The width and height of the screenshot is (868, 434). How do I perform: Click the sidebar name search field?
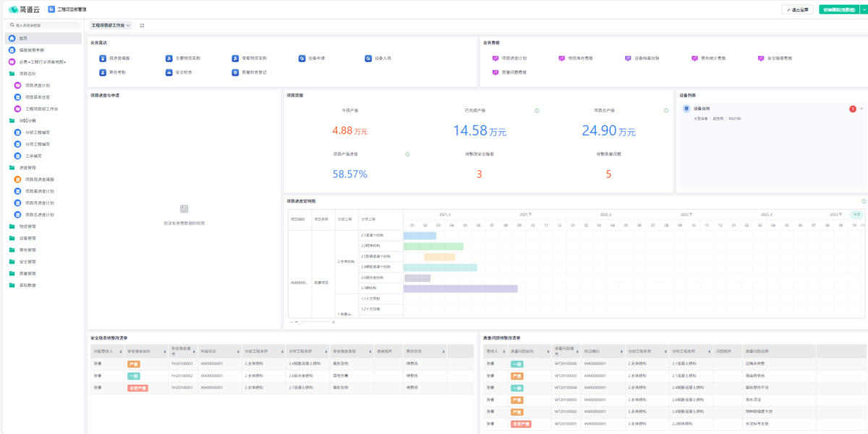pyautogui.click(x=45, y=25)
